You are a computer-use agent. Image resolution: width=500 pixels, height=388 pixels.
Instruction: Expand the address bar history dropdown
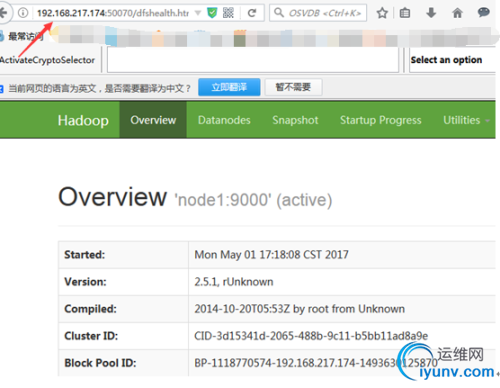(198, 13)
